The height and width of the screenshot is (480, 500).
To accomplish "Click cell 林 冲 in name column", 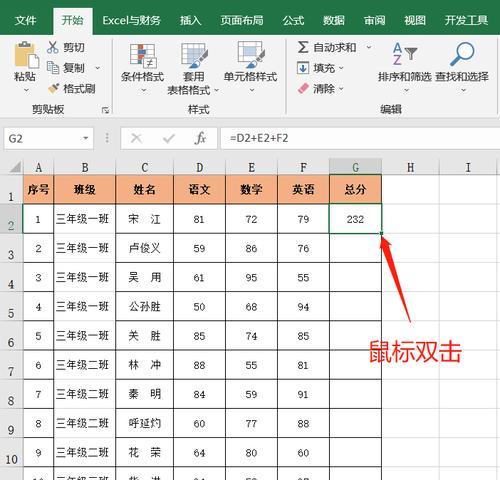I will click(x=144, y=365).
